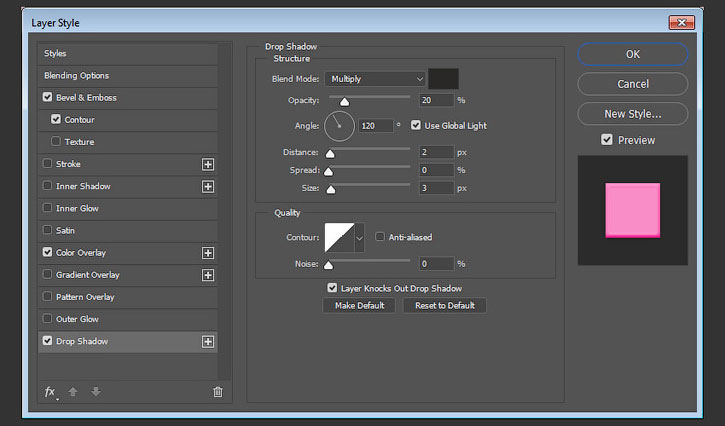Expand the Contour picker dropdown arrow
725x426 pixels.
coord(359,238)
